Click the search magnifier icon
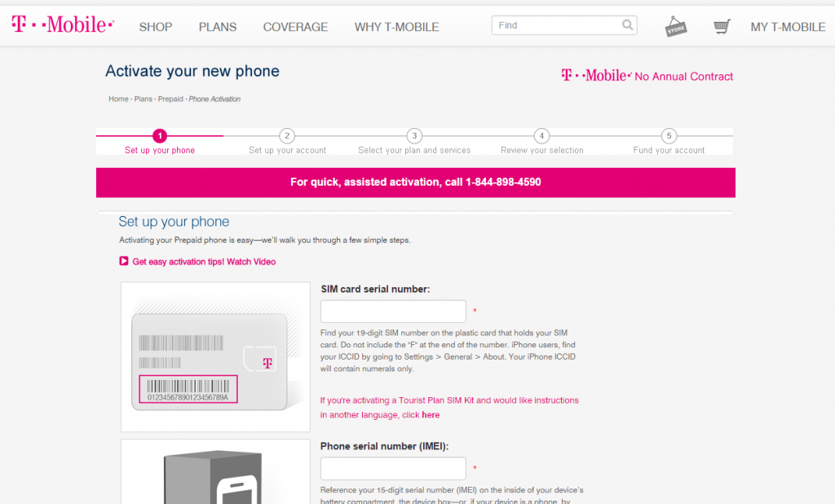The height and width of the screenshot is (504, 835). click(627, 24)
